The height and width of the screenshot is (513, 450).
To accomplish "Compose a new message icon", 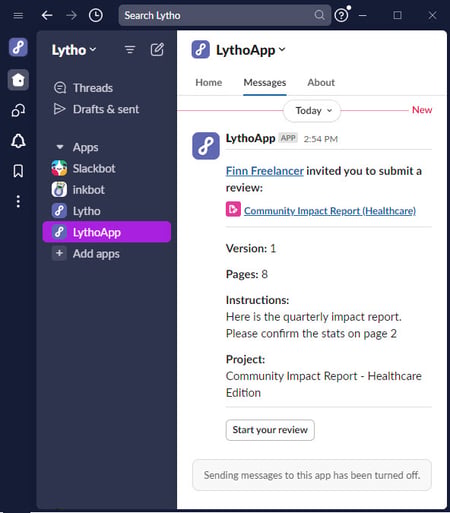I will click(157, 50).
